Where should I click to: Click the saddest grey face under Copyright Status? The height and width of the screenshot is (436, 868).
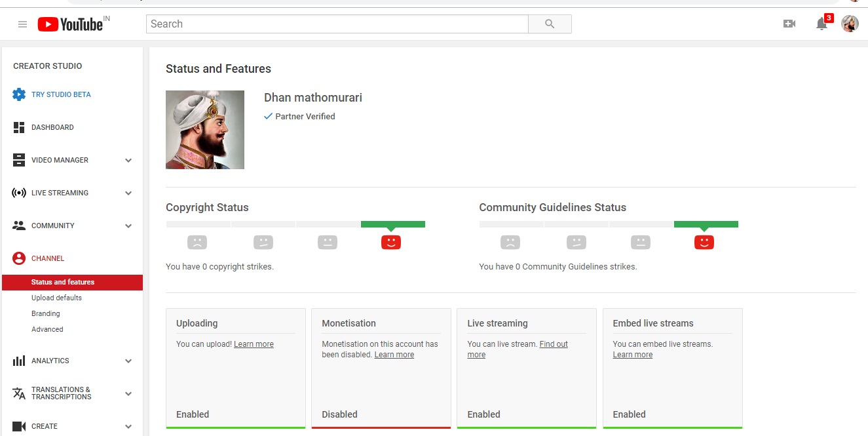197,242
